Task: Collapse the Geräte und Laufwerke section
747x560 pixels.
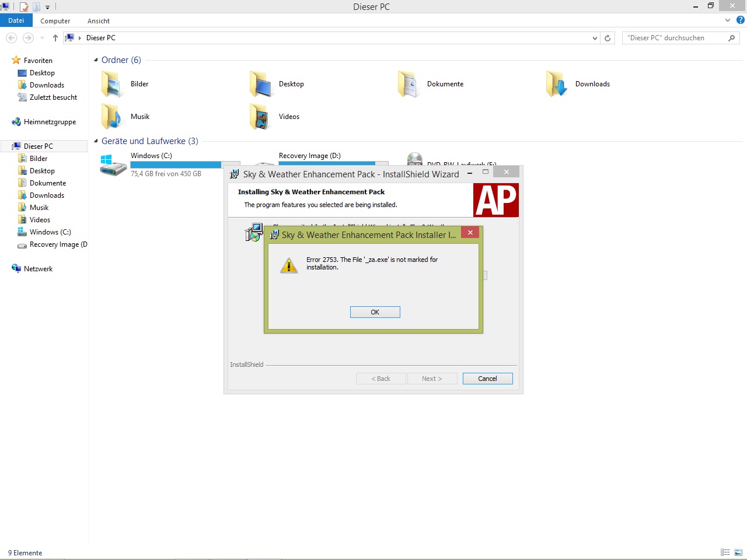Action: pos(96,141)
